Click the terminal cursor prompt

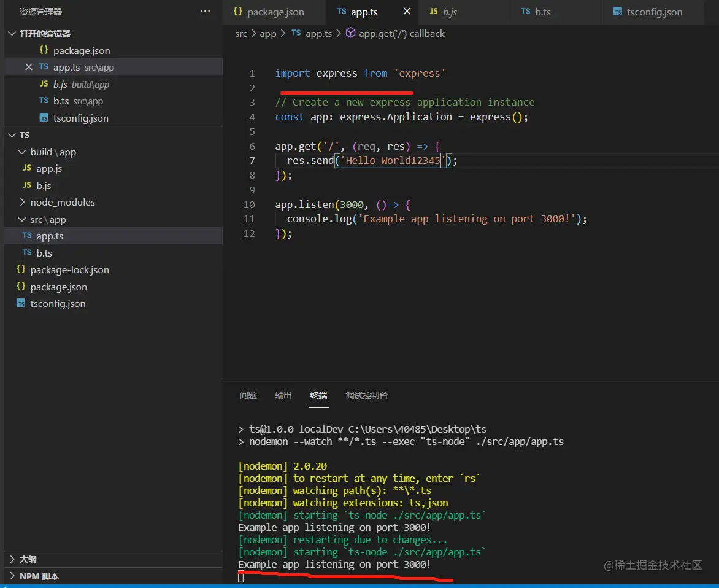[x=240, y=578]
